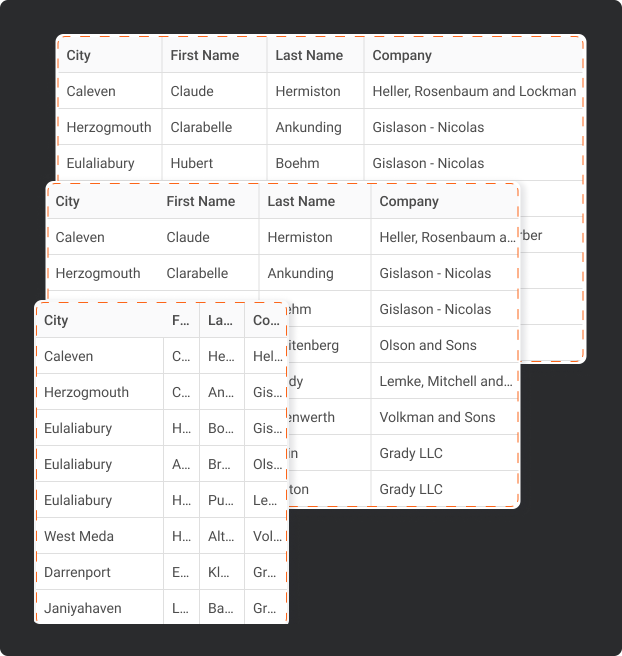This screenshot has height=656, width=622.
Task: Select City column header in the middle table
Action: click(67, 201)
